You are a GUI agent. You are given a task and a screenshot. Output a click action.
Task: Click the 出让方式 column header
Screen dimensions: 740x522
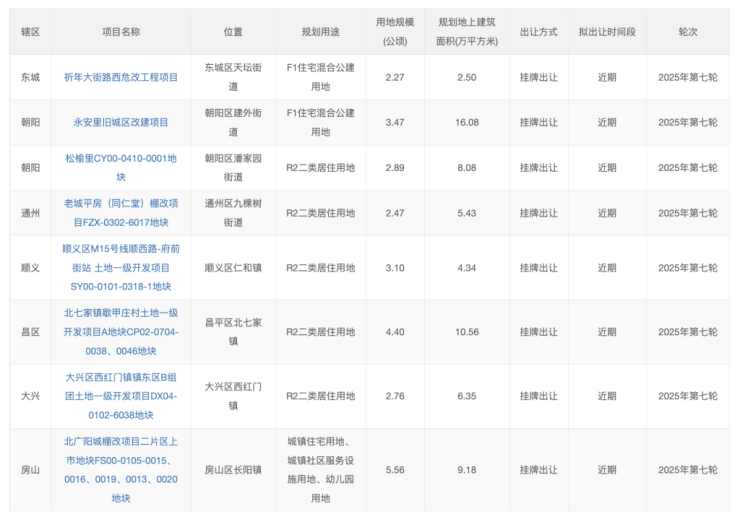pyautogui.click(x=538, y=31)
